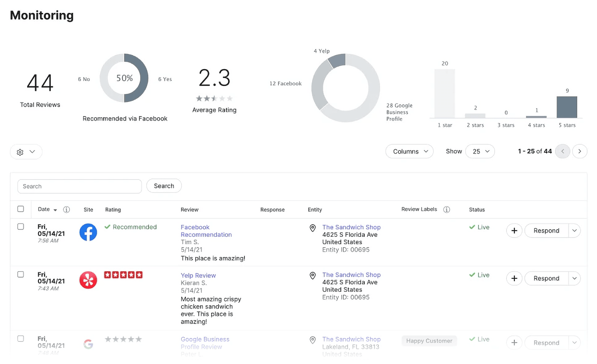Expand Respond options arrow in the Facebook row

(575, 231)
